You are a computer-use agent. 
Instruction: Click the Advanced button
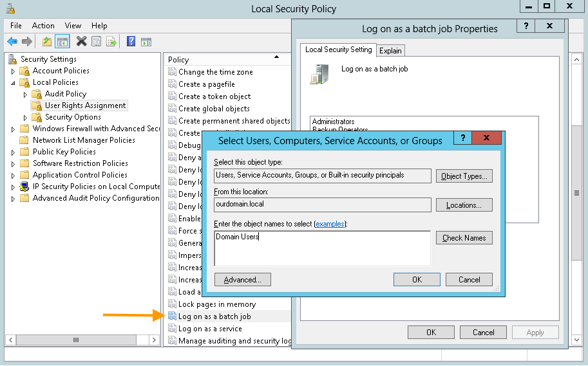coord(243,279)
